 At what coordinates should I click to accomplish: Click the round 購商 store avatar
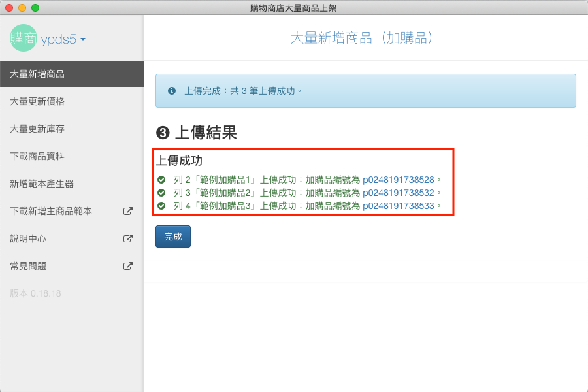pos(24,38)
